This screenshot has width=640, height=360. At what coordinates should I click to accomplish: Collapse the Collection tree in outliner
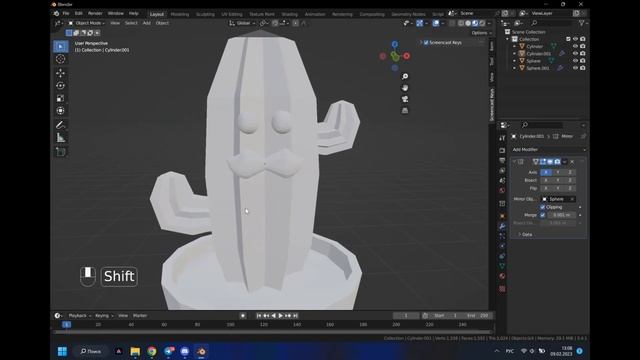coord(508,39)
